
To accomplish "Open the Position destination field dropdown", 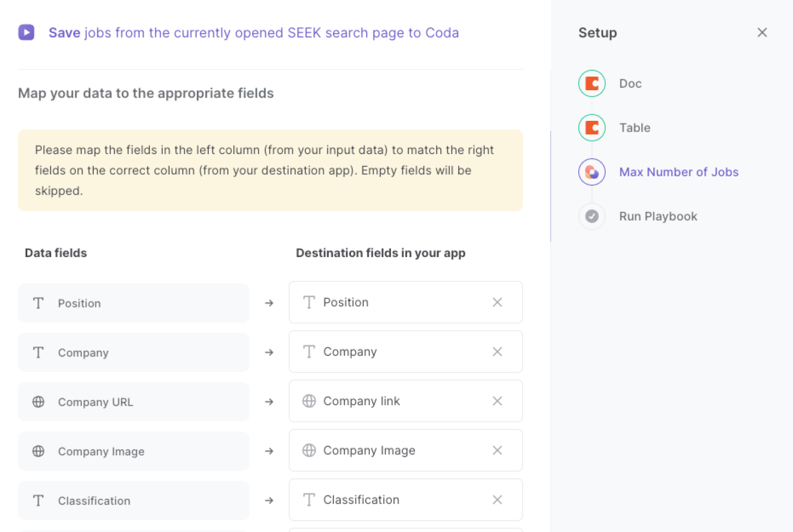I will (405, 302).
